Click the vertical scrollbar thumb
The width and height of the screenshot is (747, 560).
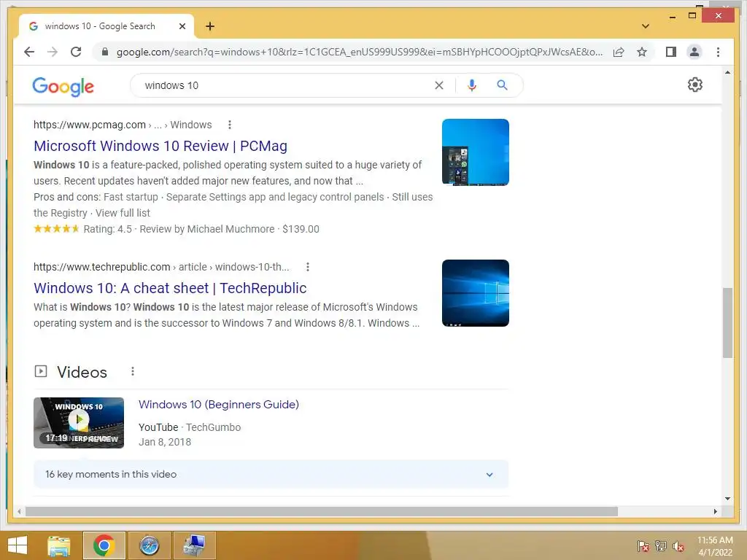(727, 322)
